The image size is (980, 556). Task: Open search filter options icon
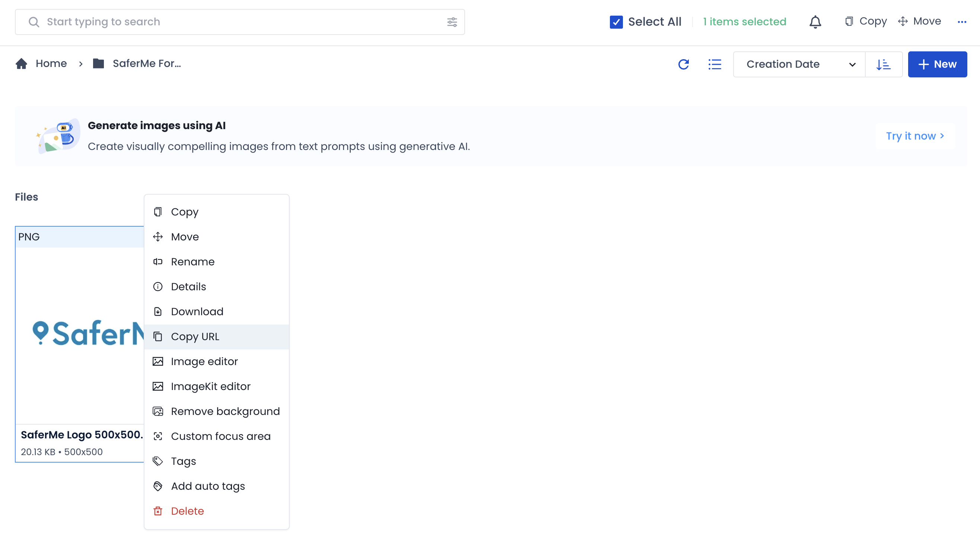click(452, 22)
